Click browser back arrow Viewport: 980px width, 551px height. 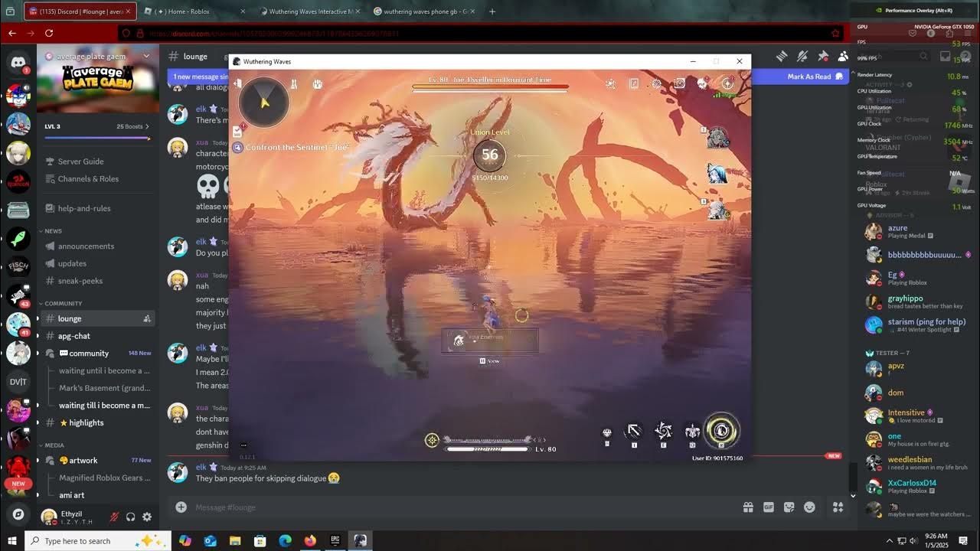(x=12, y=33)
